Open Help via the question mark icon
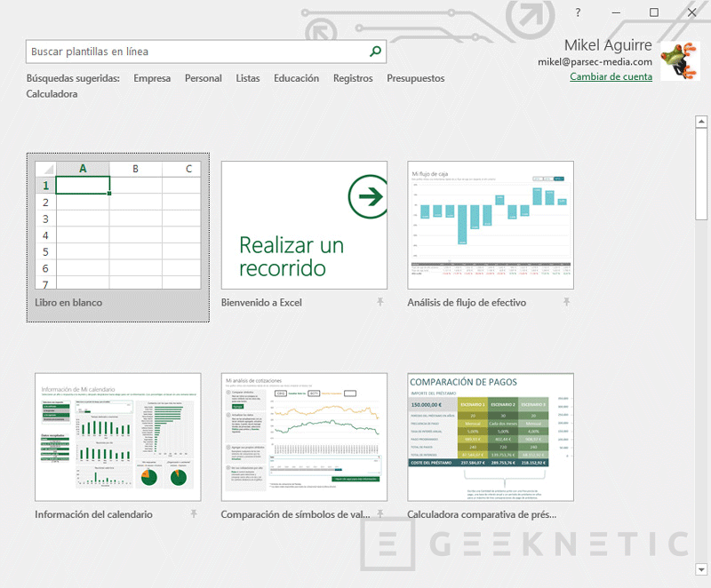Screen dimensions: 711x588 coord(578,12)
